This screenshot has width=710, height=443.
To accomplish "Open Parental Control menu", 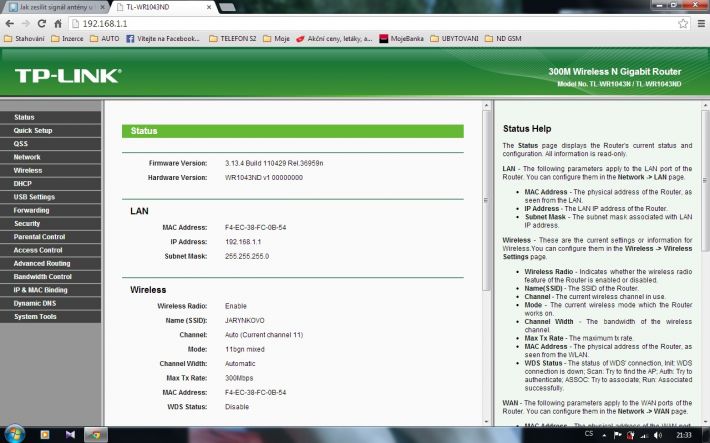I will [x=51, y=237].
